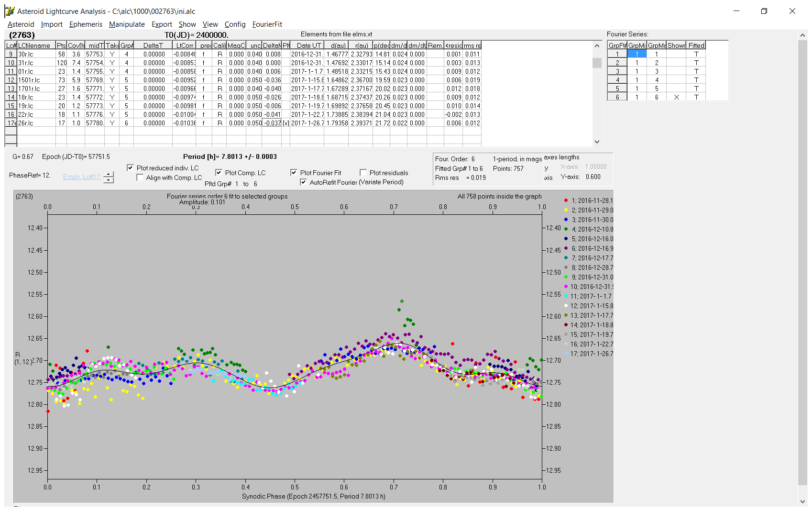The image size is (812, 511).
Task: Open the Export menu
Action: [x=162, y=24]
